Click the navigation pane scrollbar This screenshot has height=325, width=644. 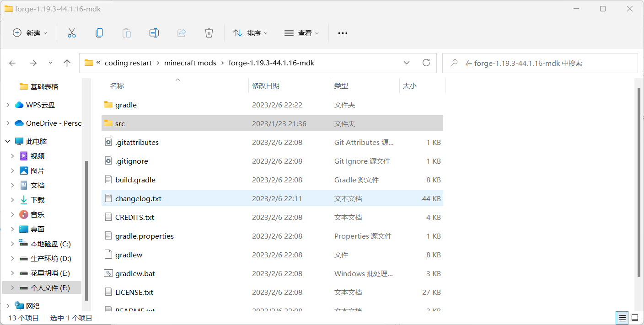pyautogui.click(x=86, y=231)
